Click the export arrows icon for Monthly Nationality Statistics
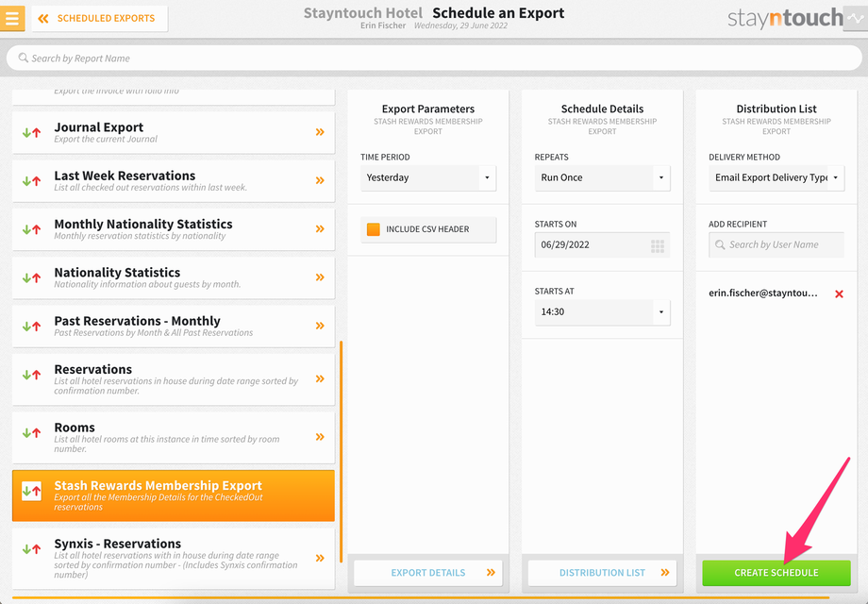868x604 pixels. [x=31, y=229]
